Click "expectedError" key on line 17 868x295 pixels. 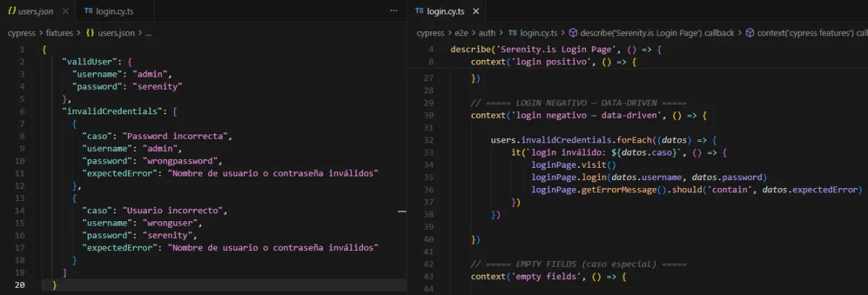[x=120, y=248]
